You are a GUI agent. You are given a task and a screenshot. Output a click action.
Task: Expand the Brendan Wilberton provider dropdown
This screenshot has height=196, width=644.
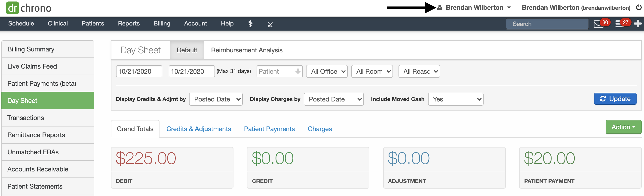tap(478, 7)
